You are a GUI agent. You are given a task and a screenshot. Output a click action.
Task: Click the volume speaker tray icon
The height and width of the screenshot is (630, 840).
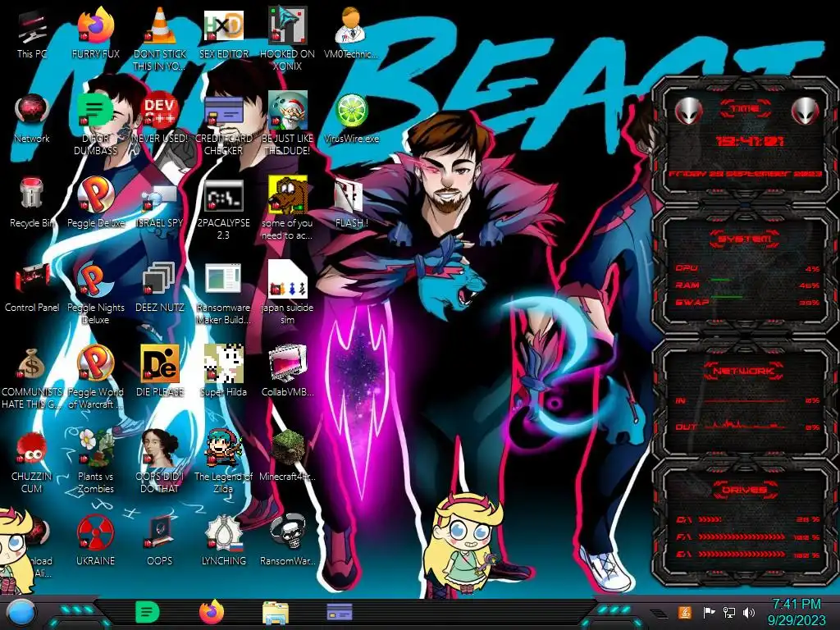tap(749, 612)
